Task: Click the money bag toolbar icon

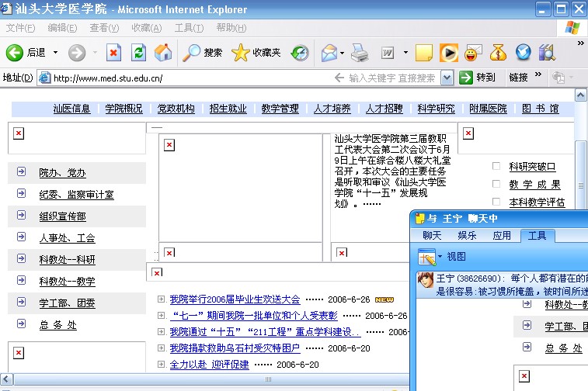Action: pyautogui.click(x=498, y=53)
